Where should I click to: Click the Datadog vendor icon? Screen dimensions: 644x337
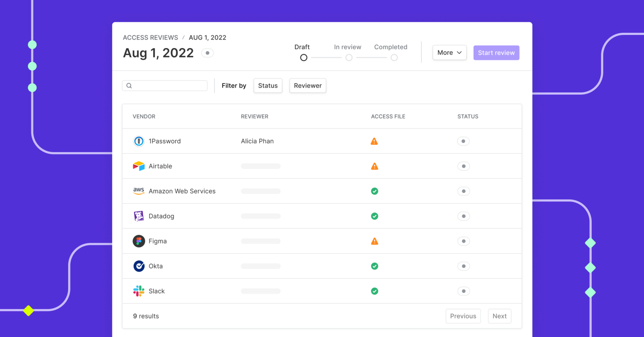139,216
